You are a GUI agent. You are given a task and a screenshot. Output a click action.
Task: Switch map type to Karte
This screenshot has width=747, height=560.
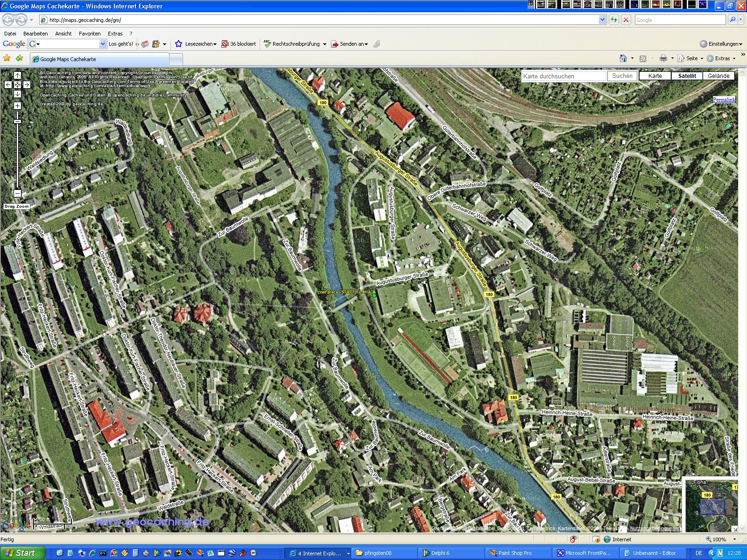click(x=655, y=76)
